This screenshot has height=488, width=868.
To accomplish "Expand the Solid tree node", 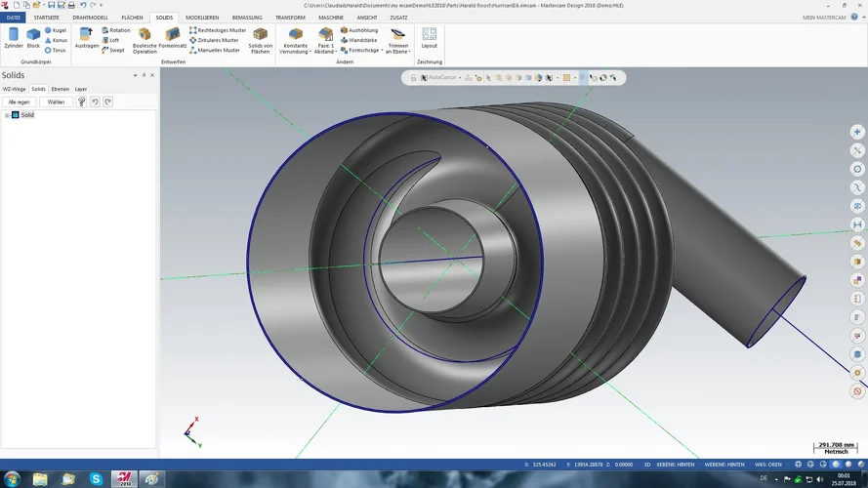I will point(7,115).
